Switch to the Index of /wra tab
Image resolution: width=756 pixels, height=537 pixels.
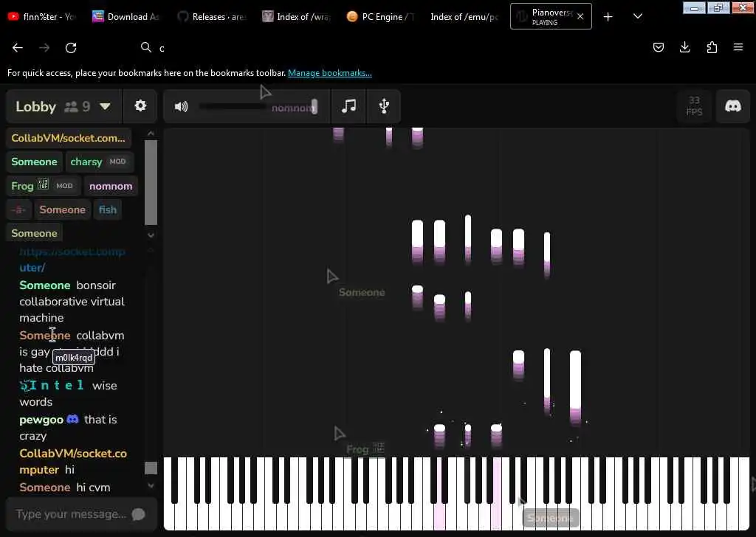coord(297,17)
